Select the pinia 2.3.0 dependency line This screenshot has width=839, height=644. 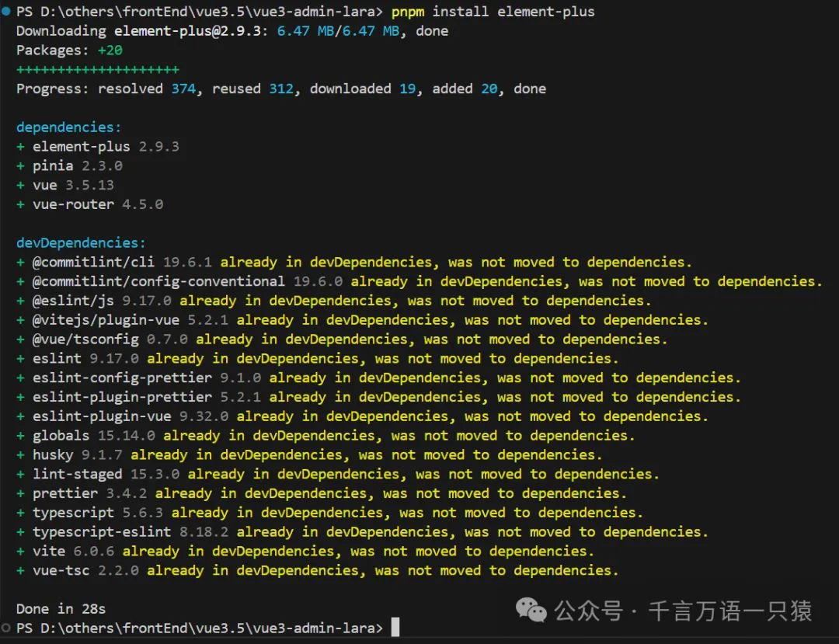(77, 166)
